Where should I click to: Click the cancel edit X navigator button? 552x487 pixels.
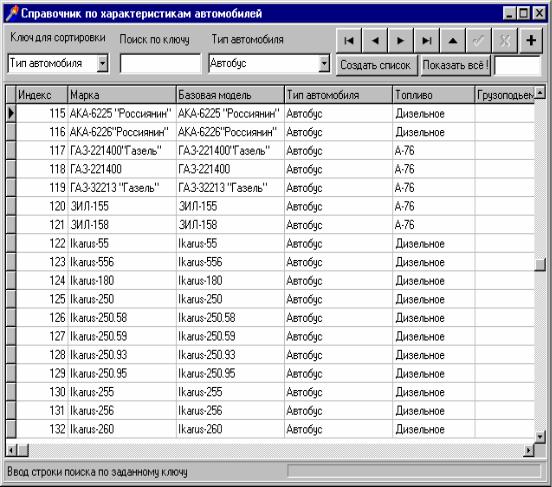point(505,40)
